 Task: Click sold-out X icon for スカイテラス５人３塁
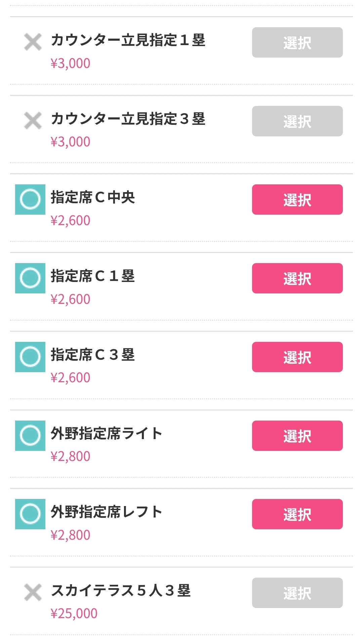pyautogui.click(x=33, y=593)
